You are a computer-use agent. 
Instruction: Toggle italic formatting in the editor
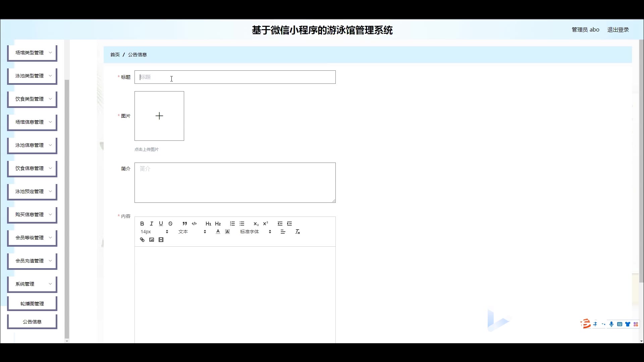(152, 224)
